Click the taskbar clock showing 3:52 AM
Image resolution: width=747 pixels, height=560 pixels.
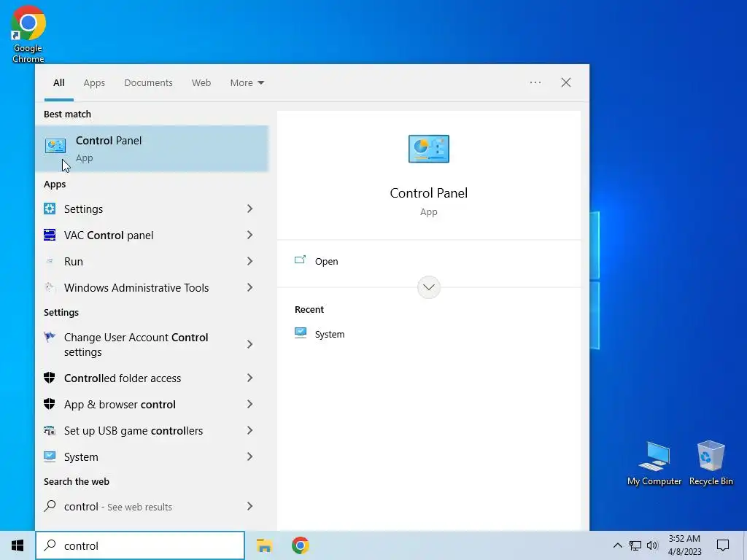pyautogui.click(x=684, y=545)
